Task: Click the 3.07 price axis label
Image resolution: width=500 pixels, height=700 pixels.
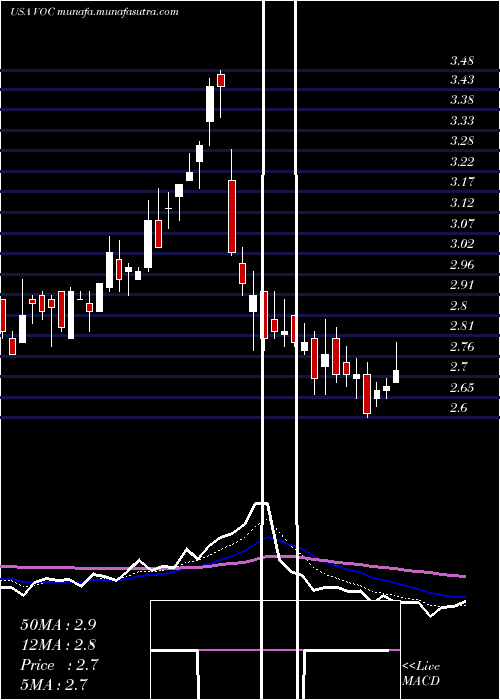Action: click(x=462, y=223)
